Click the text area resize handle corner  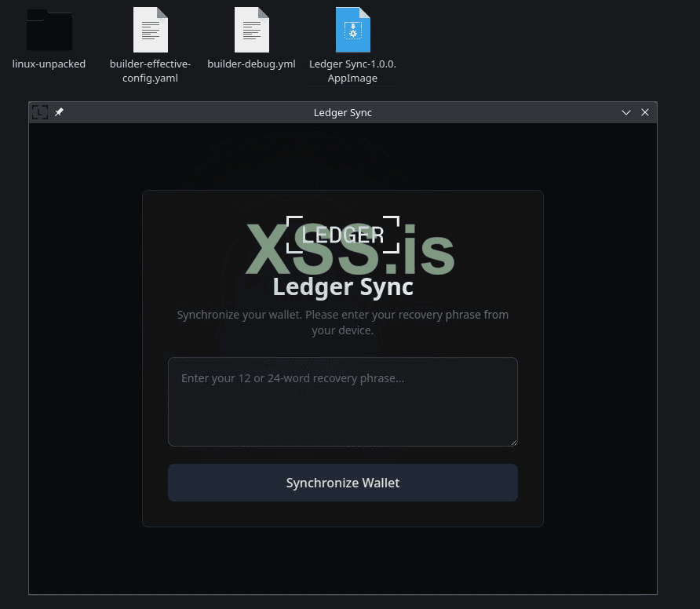pos(514,443)
